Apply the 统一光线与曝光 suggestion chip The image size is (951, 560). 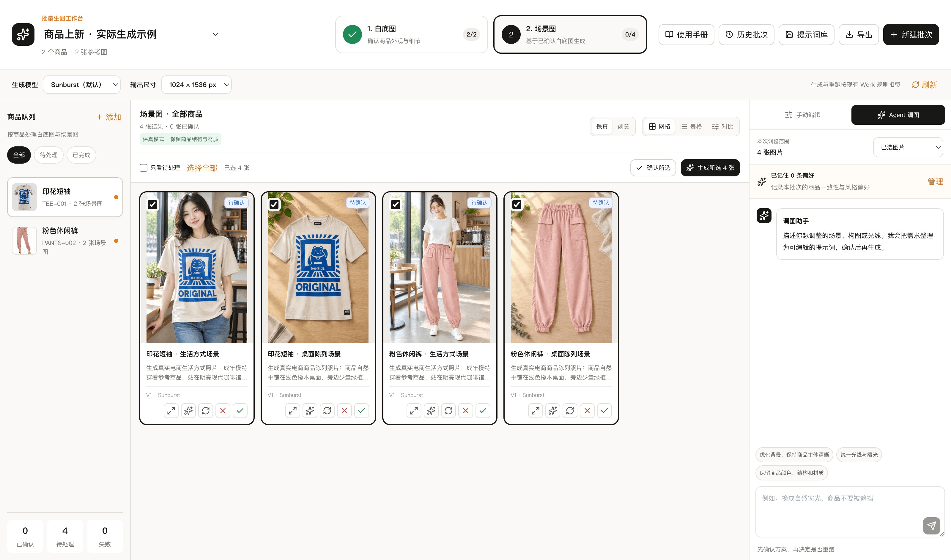859,455
